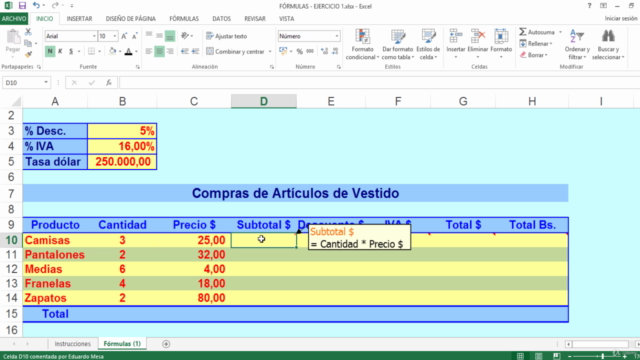Cut selection with scissors icon

click(x=28, y=32)
